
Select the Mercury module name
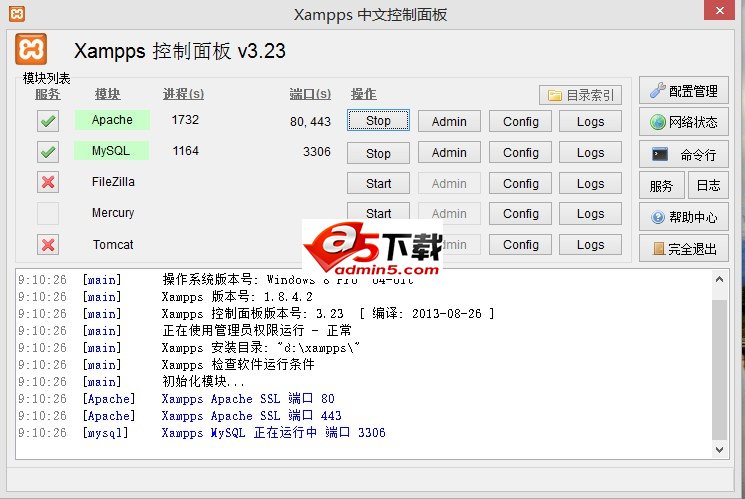tap(113, 212)
